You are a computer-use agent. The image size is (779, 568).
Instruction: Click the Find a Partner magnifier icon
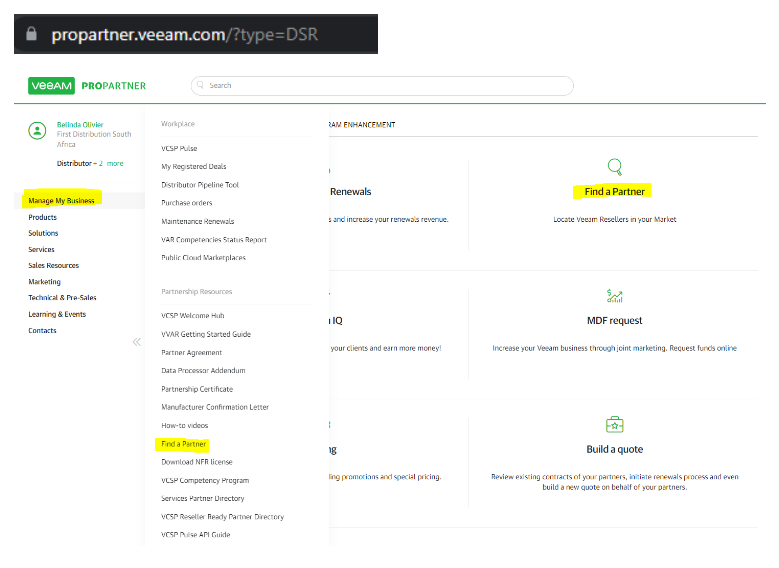615,167
